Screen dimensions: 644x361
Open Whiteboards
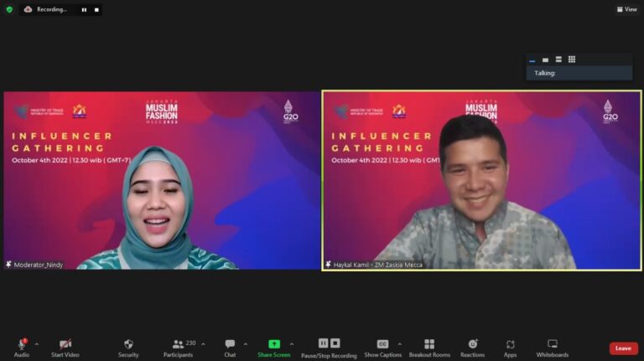pyautogui.click(x=553, y=344)
